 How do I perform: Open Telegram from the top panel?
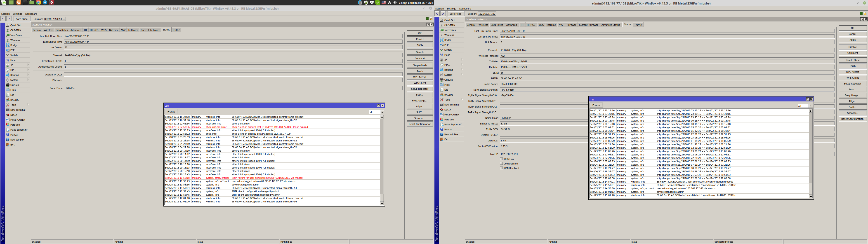[45, 2]
